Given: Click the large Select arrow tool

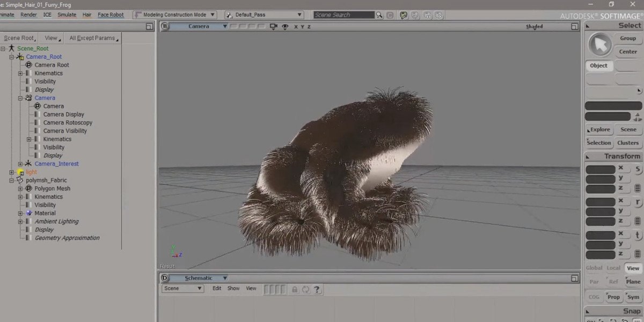Looking at the screenshot, I should point(599,45).
